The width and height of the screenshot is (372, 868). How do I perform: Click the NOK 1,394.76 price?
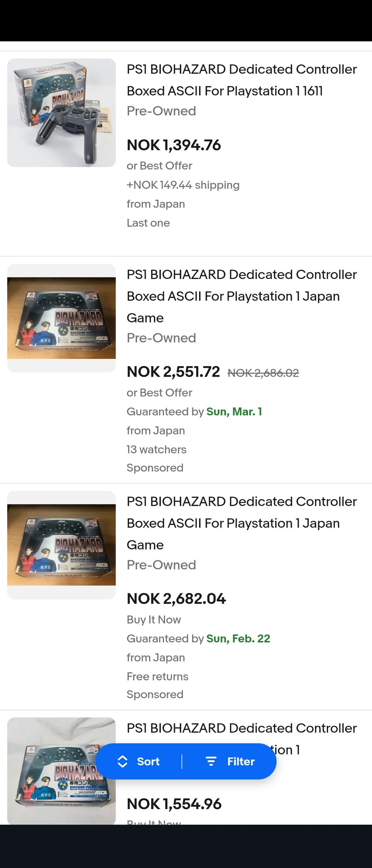point(174,145)
